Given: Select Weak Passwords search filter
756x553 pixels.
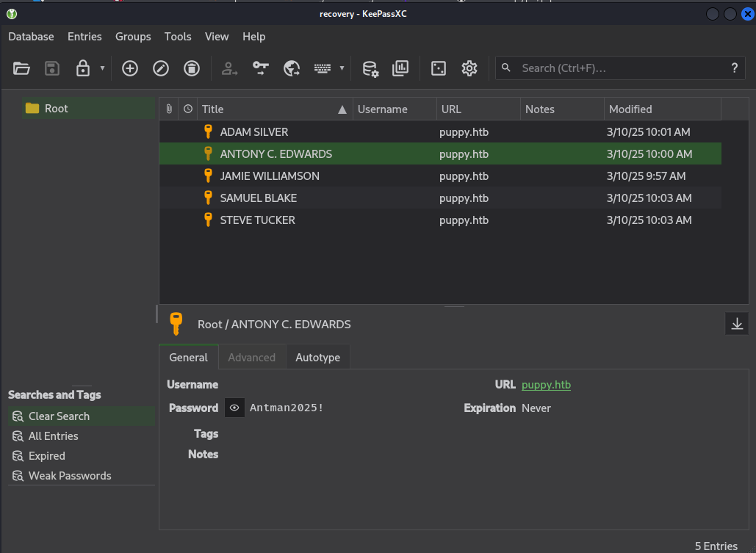Looking at the screenshot, I should [x=70, y=476].
